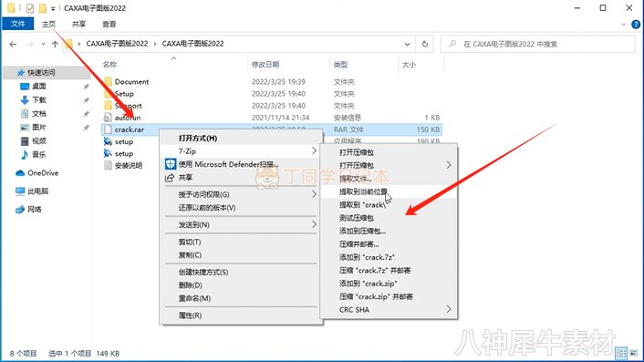Choose 重命名(M) in context menu
Viewport: 644px width, 362px height.
(x=241, y=298)
